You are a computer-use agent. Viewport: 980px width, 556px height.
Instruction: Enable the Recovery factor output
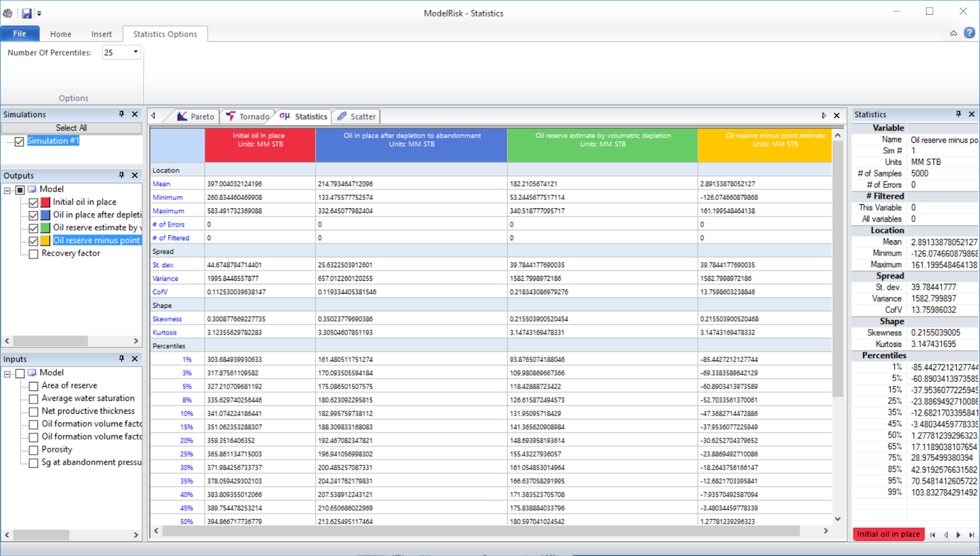pos(33,253)
